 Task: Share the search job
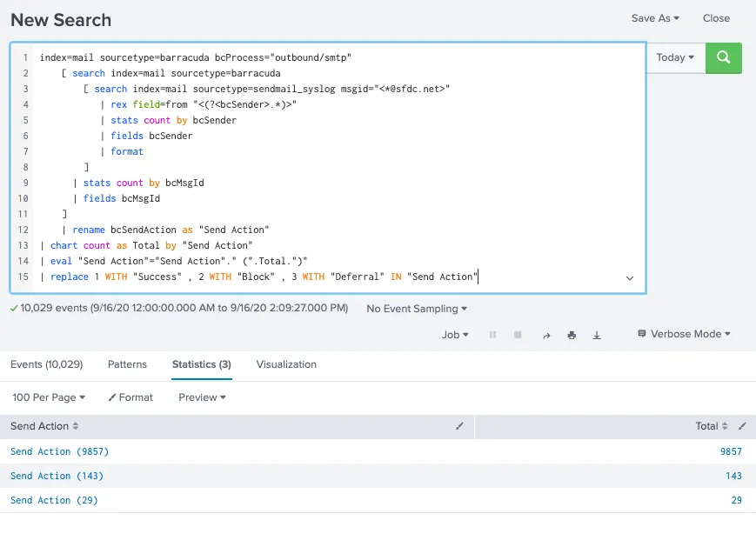coord(546,336)
